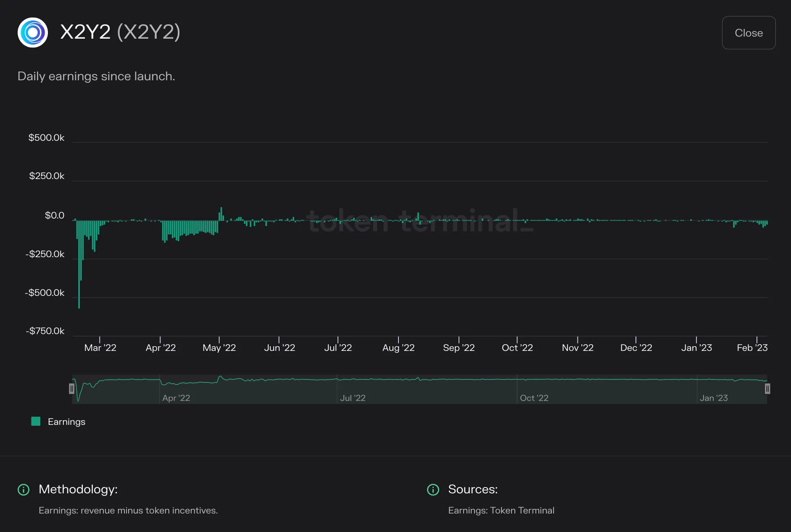Click the $0.0 y-axis label
The height and width of the screenshot is (532, 791).
tap(55, 216)
